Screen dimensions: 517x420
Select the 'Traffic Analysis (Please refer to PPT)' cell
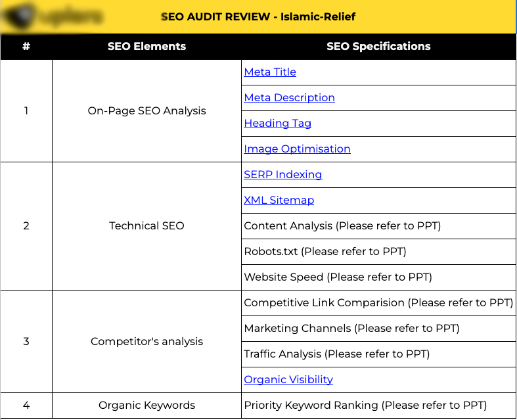378,354
